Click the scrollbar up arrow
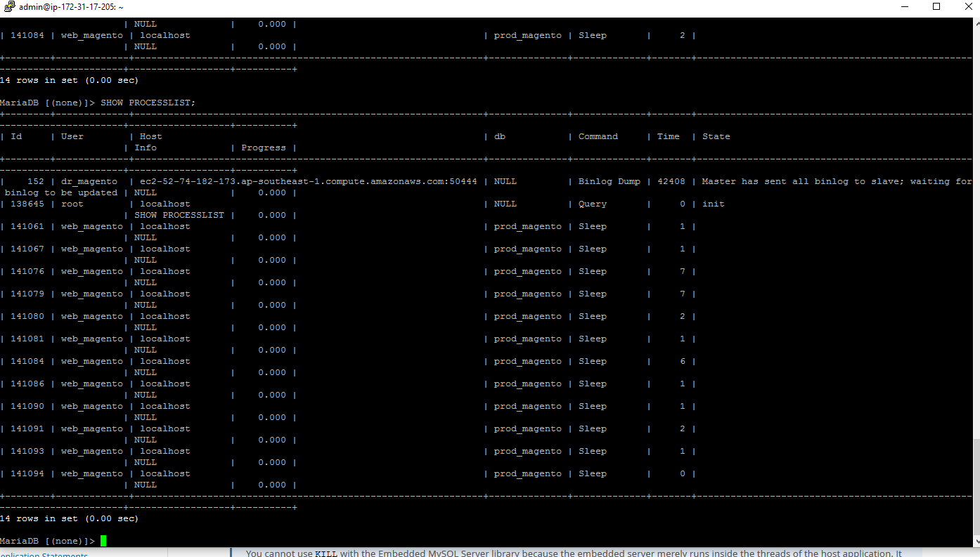980x557 pixels. point(976,22)
